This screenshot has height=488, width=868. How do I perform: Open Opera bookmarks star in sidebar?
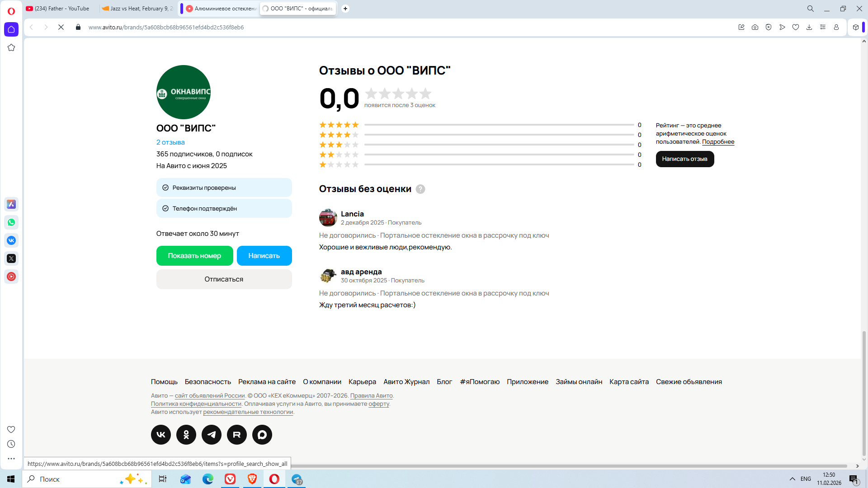11,47
